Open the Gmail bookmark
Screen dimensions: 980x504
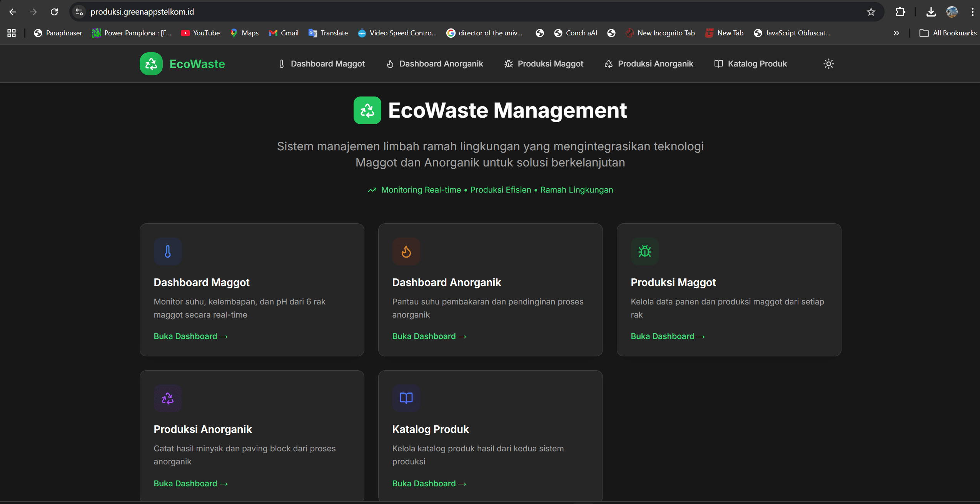tap(283, 33)
